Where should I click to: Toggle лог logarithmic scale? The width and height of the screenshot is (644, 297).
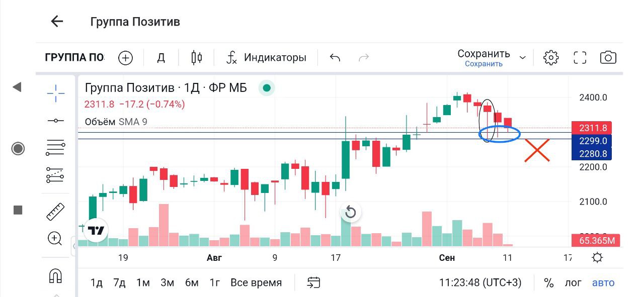point(573,283)
